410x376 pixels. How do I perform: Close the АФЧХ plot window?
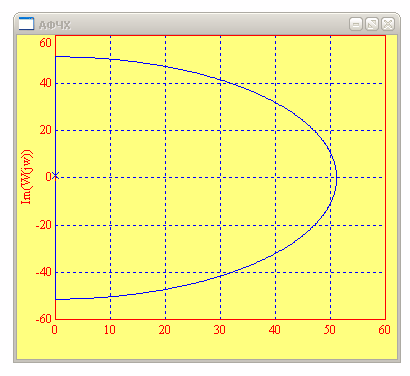point(388,24)
